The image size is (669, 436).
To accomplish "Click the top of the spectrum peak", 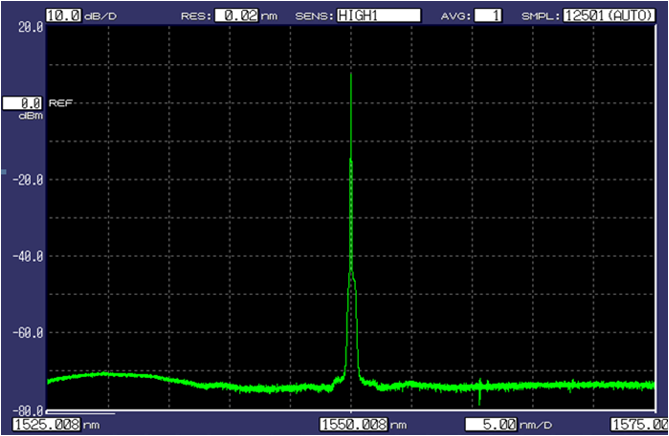I will coord(351,74).
